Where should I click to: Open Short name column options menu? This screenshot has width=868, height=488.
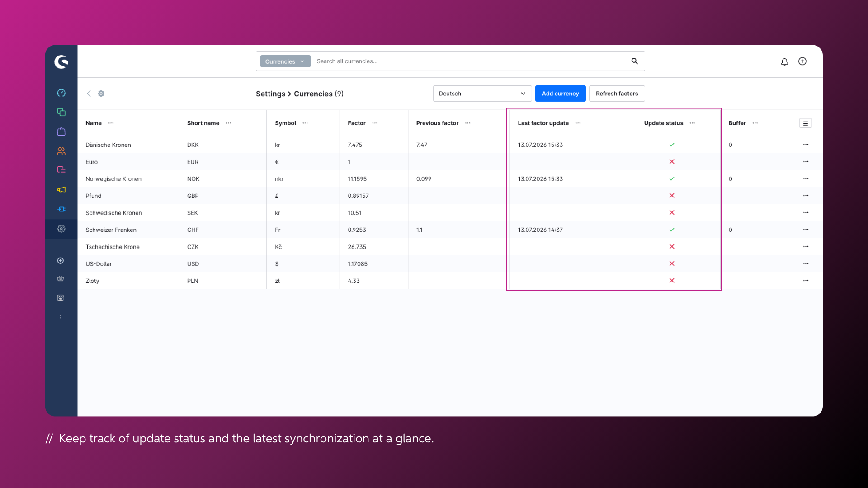(229, 123)
